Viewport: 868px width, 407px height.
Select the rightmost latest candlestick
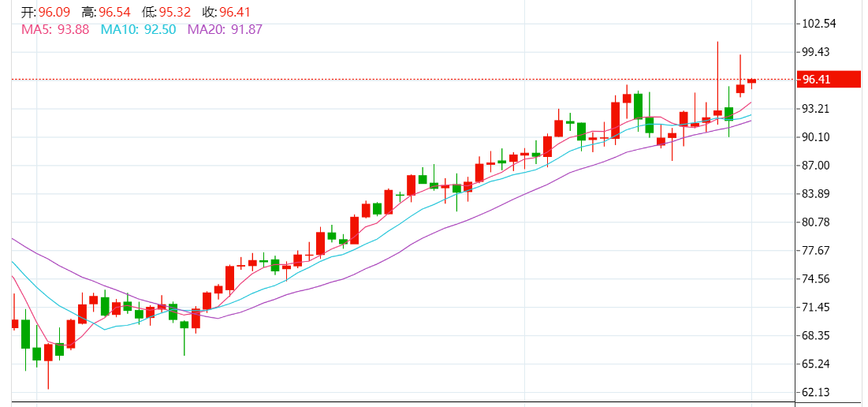pos(752,81)
